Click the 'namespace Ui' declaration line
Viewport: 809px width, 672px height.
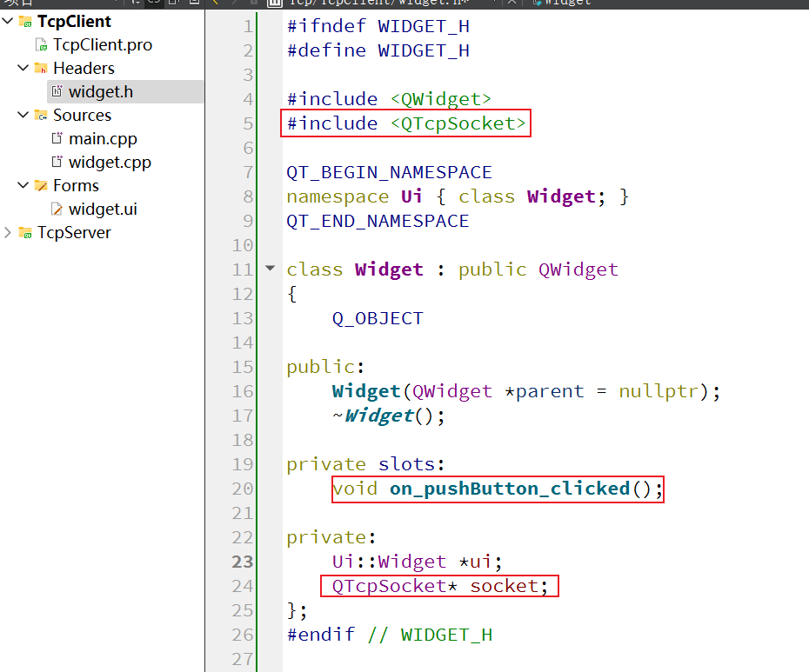click(458, 196)
